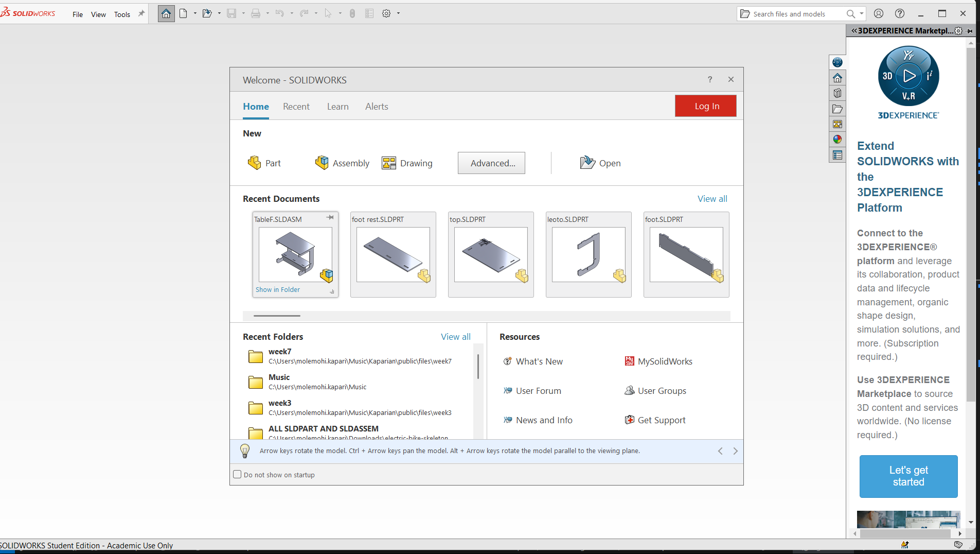Click the Save icon in toolbar
The width and height of the screenshot is (980, 554).
[231, 14]
